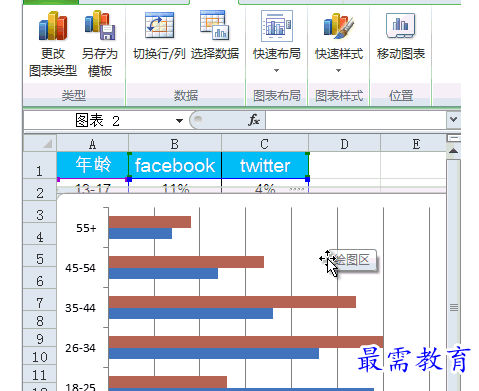
Task: Open the Name Box dropdown arrow
Action: pos(180,121)
